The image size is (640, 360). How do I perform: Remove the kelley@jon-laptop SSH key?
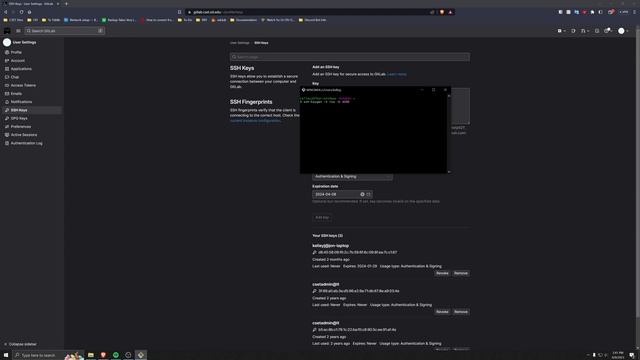461,273
